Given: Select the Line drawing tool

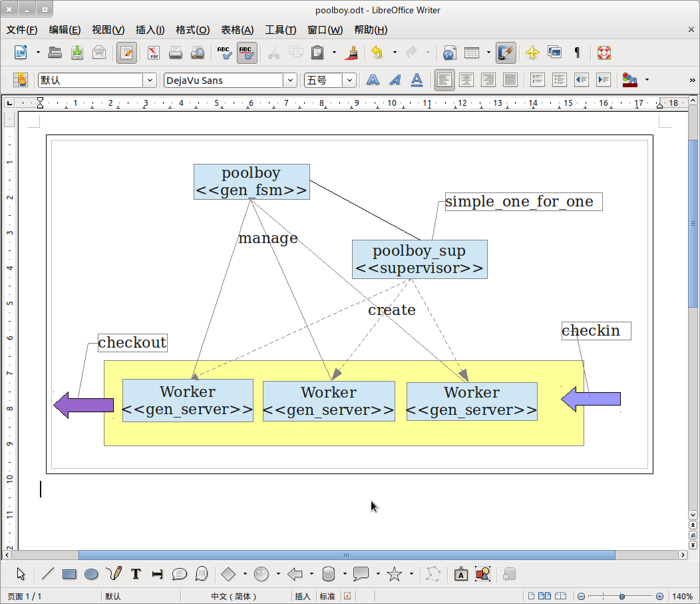Looking at the screenshot, I should point(48,574).
